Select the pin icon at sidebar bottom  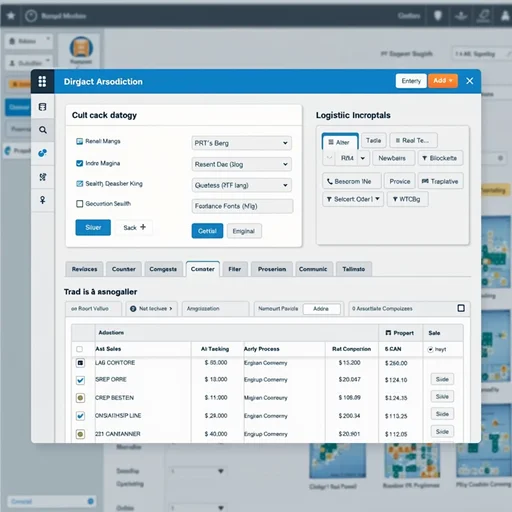click(42, 200)
